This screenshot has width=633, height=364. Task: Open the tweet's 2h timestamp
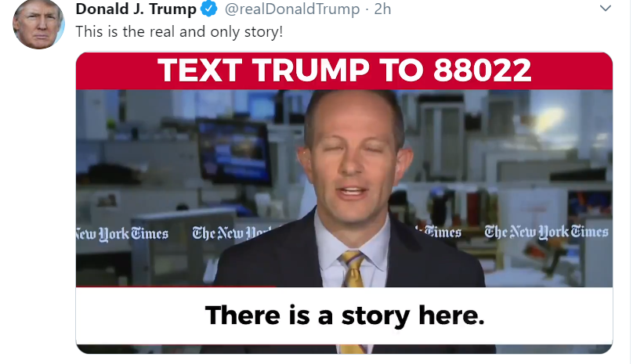pyautogui.click(x=382, y=9)
